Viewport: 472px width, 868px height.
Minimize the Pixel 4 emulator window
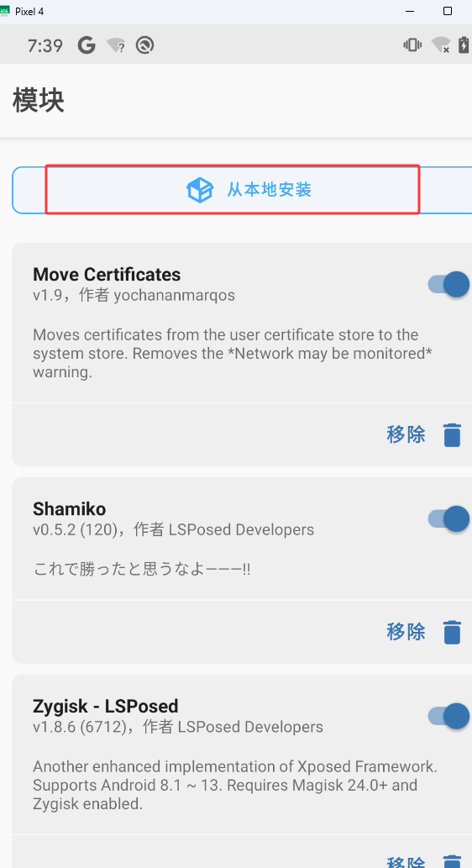coord(410,11)
